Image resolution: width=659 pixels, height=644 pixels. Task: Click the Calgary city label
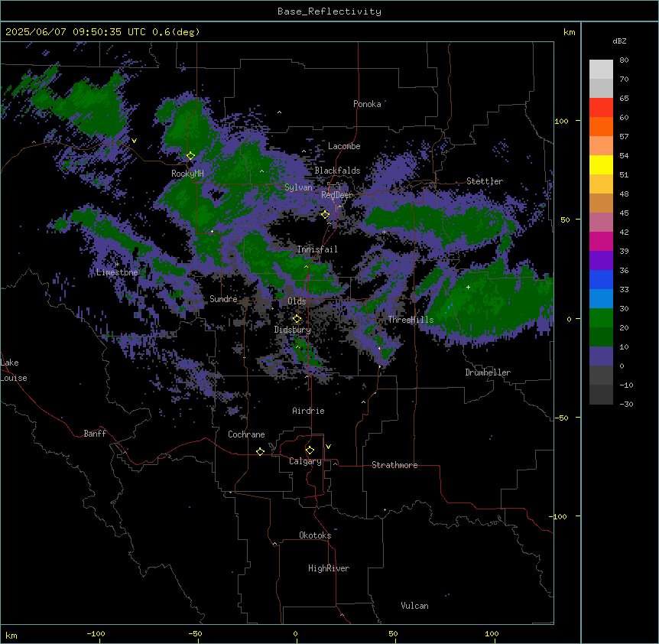pyautogui.click(x=305, y=461)
